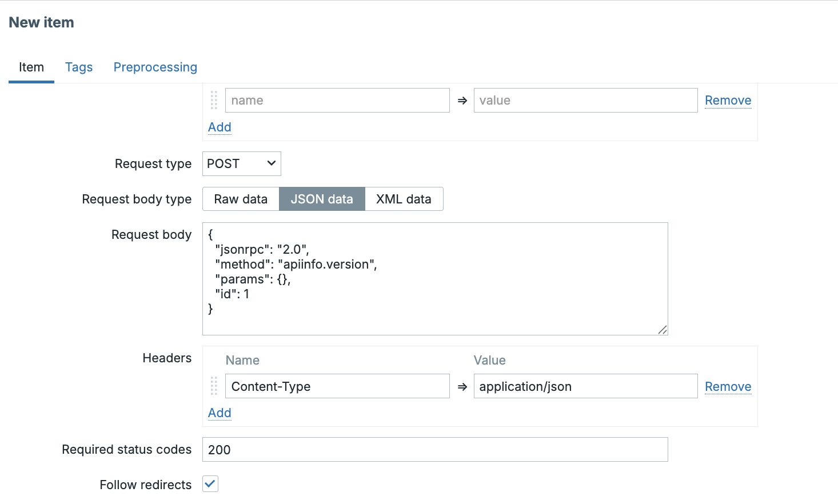Switch to the Tags tab

pos(79,67)
